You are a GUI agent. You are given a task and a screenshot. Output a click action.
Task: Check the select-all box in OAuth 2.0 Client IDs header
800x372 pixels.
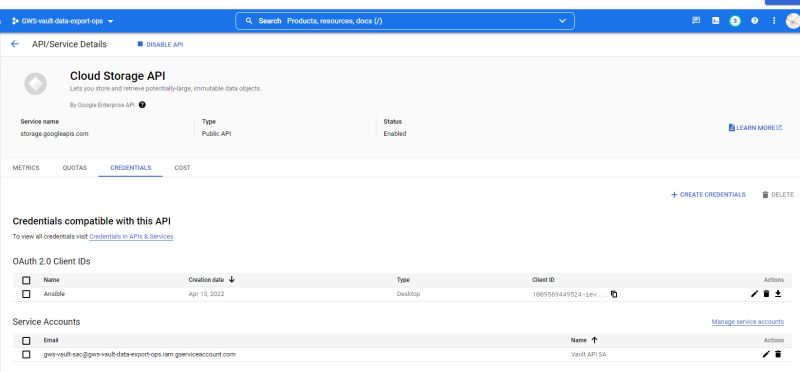pyautogui.click(x=27, y=280)
